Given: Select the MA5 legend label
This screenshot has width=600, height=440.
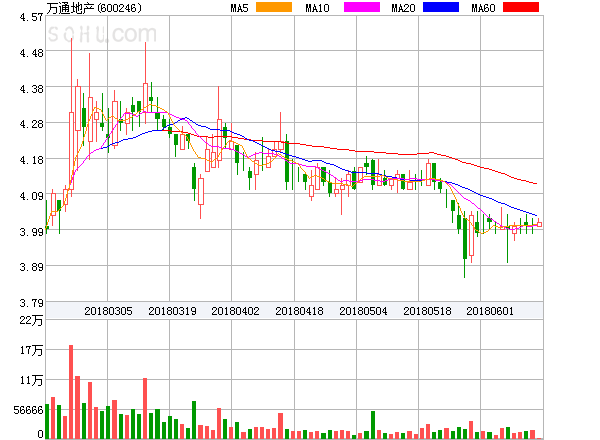Looking at the screenshot, I should (x=240, y=8).
